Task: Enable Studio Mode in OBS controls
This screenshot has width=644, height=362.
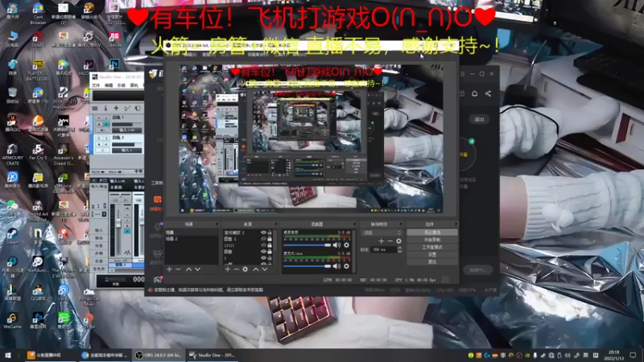Action: (x=432, y=247)
